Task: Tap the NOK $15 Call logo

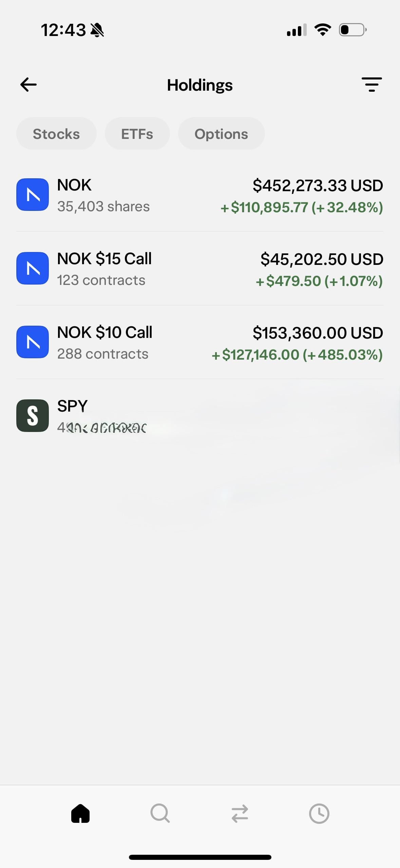Action: [x=33, y=268]
